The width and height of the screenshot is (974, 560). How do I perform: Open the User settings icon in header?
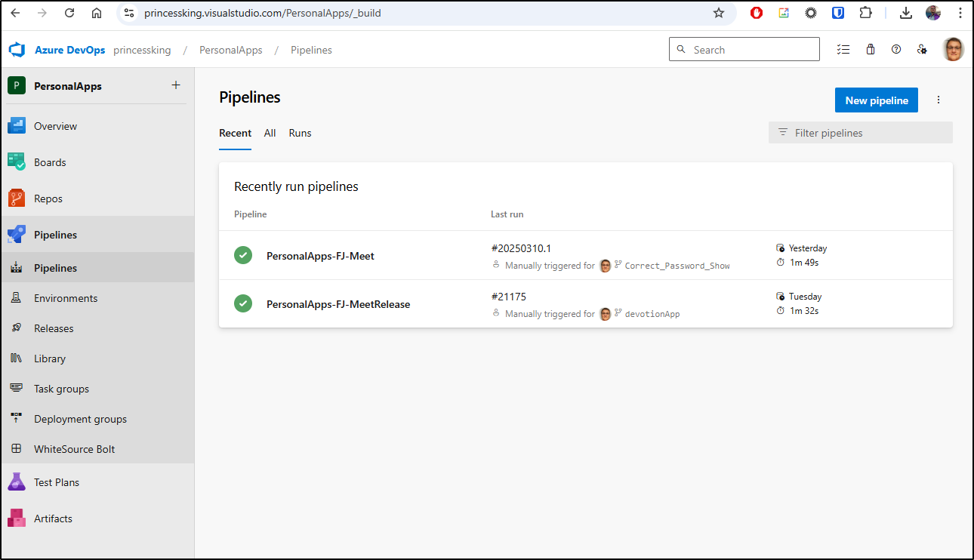[x=922, y=50]
